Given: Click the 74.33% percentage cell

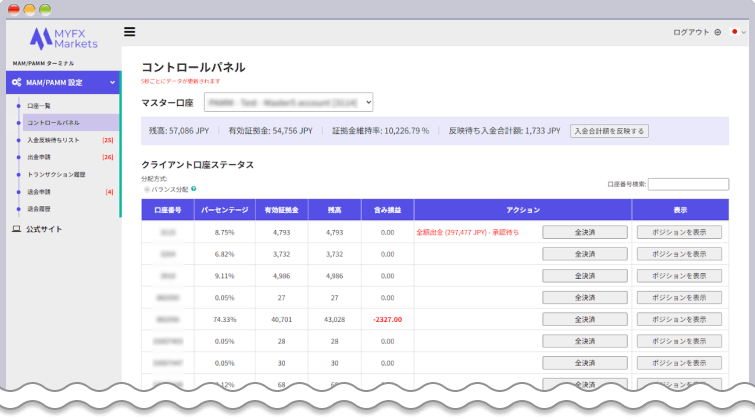Looking at the screenshot, I should pyautogui.click(x=224, y=319).
